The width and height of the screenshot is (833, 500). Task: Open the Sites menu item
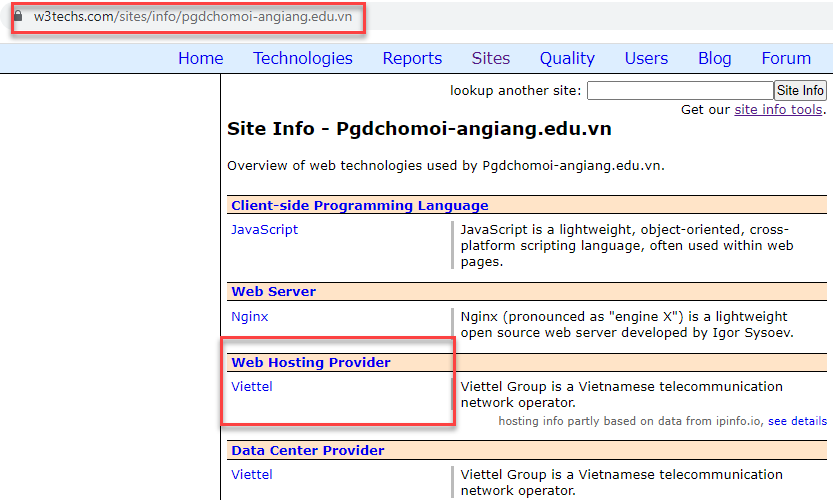(491, 58)
